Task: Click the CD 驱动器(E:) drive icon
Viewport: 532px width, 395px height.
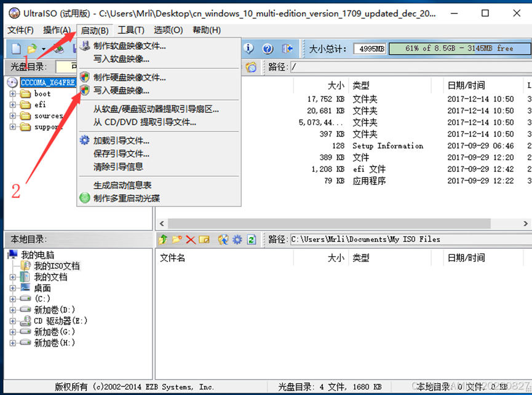Action: click(25, 321)
